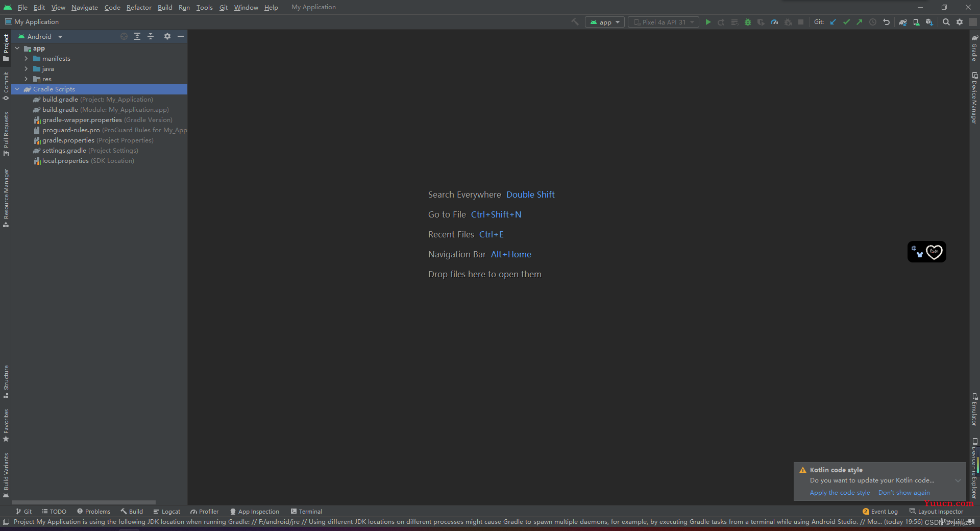
Task: Open the Logcat tool window
Action: (x=166, y=512)
